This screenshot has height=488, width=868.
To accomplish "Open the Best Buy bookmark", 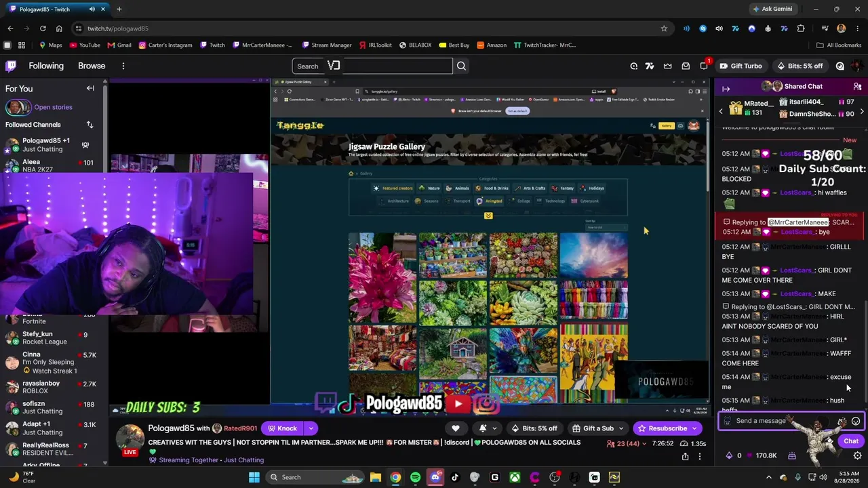I will click(454, 45).
